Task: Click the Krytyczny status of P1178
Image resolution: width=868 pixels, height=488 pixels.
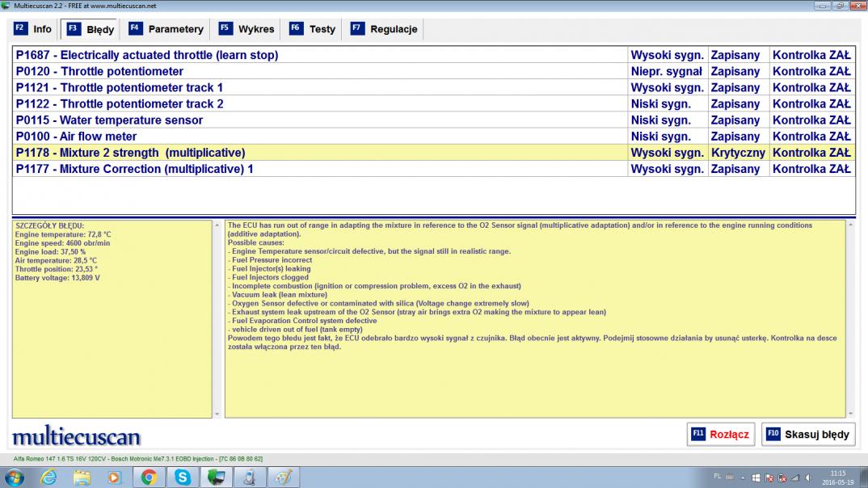Action: 738,153
